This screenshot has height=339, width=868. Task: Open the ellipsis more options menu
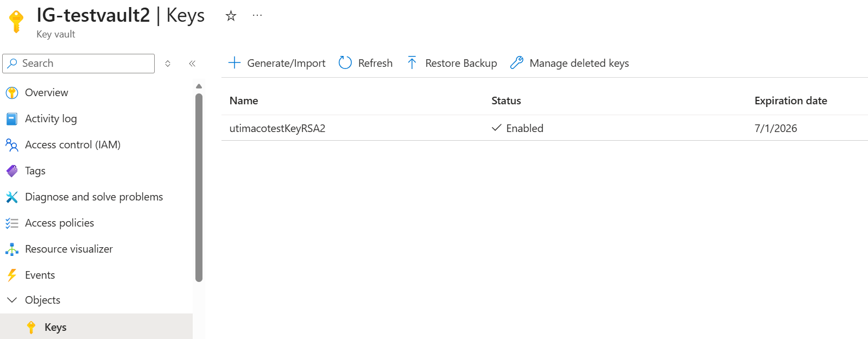[x=257, y=16]
